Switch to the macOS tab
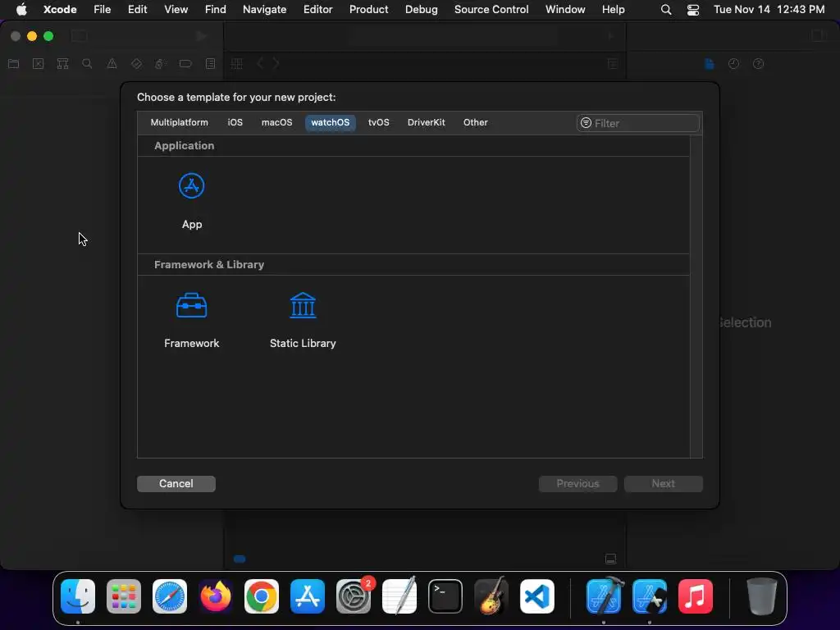Image resolution: width=840 pixels, height=630 pixels. (x=276, y=122)
